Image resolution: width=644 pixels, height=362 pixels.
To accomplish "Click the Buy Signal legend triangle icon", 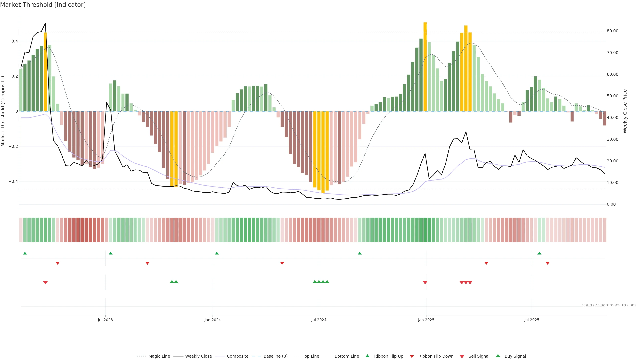I will coord(498,356).
